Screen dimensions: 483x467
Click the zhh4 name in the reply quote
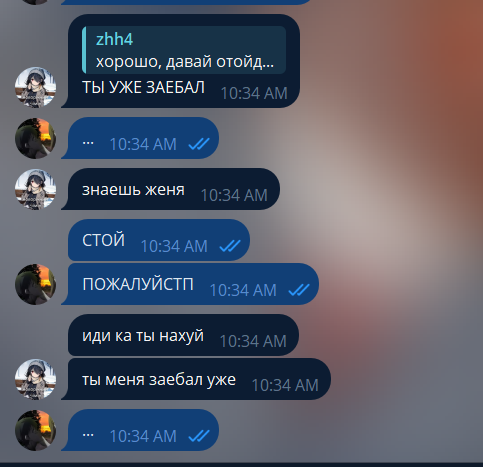(114, 40)
